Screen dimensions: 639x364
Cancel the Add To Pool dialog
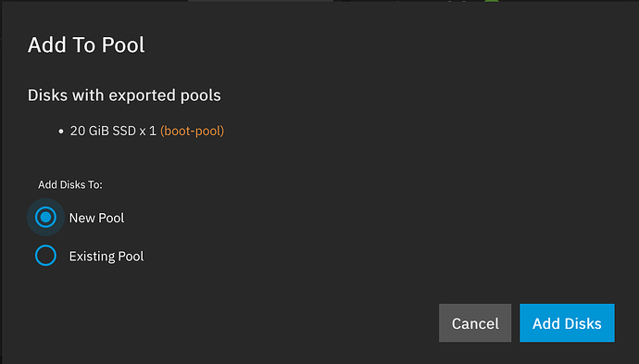tap(475, 323)
